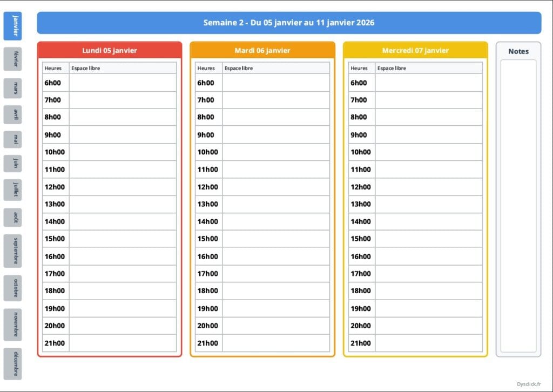
Task: Click the Mercredi 18h00 free space cell
Action: (x=429, y=291)
